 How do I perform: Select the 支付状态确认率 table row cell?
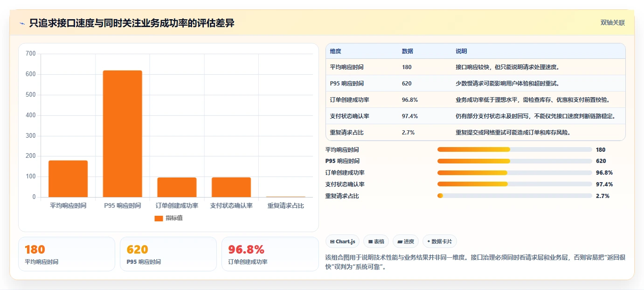click(349, 116)
